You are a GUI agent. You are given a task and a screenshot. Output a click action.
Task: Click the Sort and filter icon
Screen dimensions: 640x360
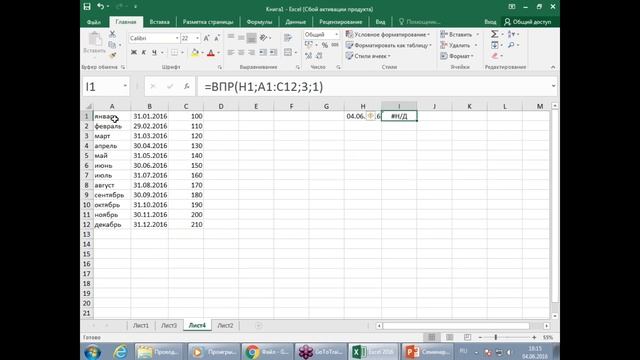511,34
